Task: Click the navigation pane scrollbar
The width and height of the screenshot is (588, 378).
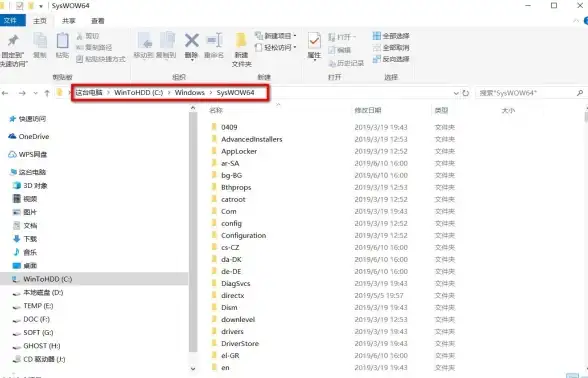Action: (193, 232)
